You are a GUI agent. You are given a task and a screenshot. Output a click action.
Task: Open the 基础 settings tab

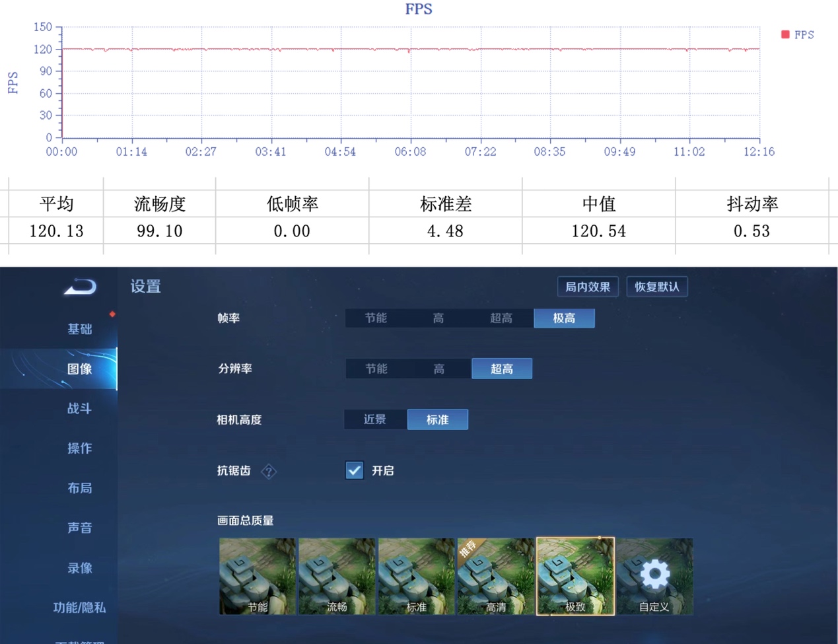click(79, 329)
